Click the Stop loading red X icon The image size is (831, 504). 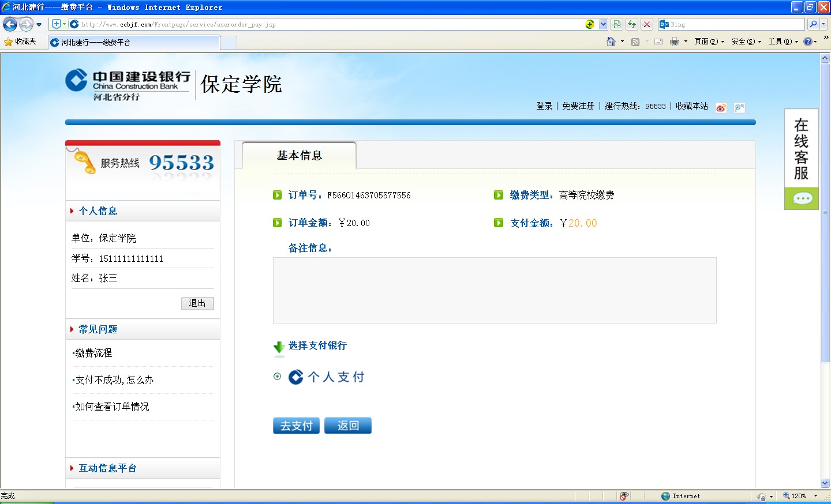(647, 24)
